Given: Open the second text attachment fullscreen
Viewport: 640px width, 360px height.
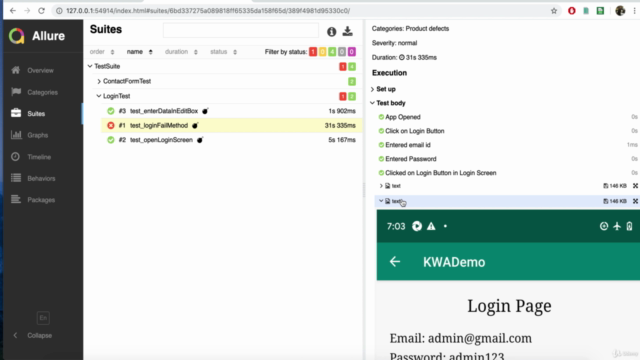Looking at the screenshot, I should (x=636, y=201).
